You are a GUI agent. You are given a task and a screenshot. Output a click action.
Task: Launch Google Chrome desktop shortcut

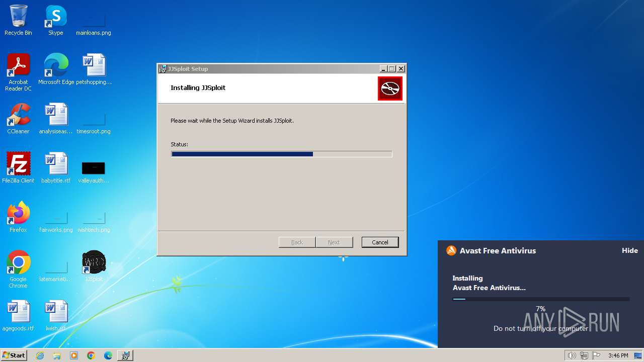coord(18,269)
